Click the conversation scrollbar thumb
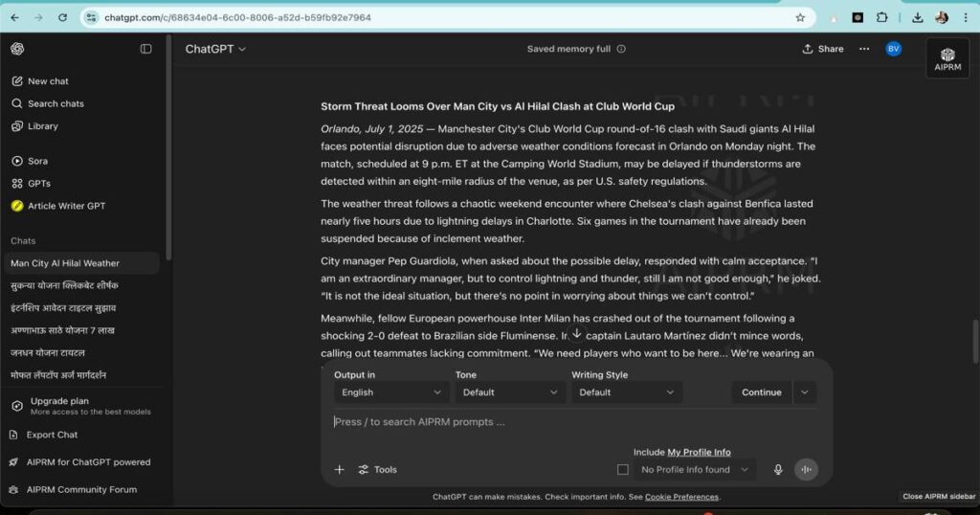This screenshot has height=515, width=980. (x=975, y=341)
